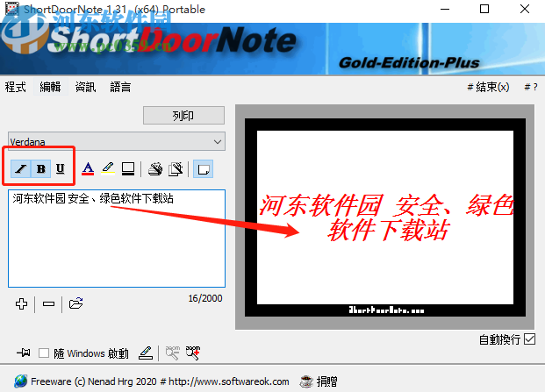Toggle the sticky note frame icon
Screen dimensions: 545x392
[203, 168]
